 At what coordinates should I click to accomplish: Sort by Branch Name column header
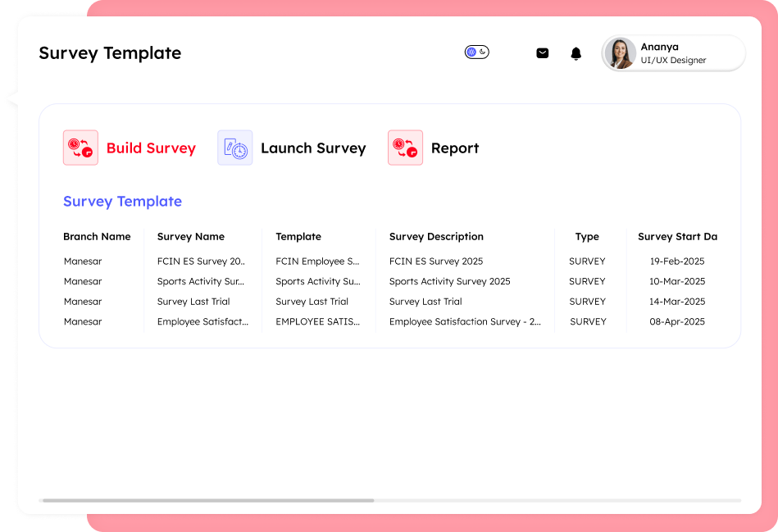[97, 237]
